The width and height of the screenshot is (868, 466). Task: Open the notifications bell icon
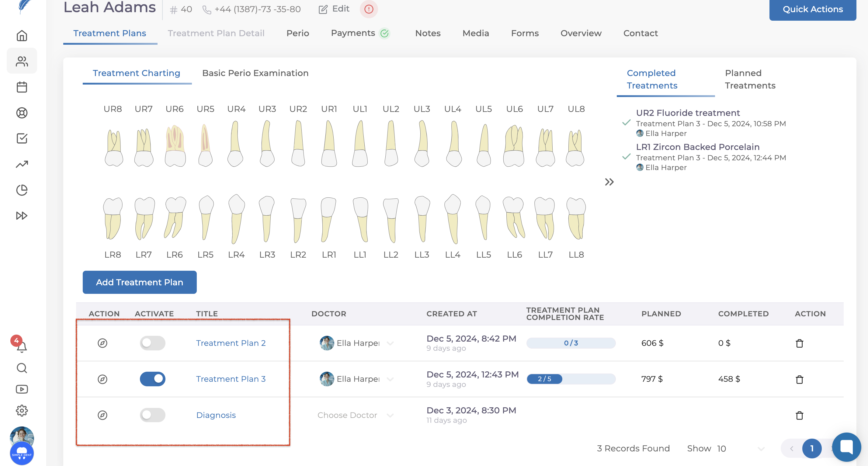tap(22, 346)
